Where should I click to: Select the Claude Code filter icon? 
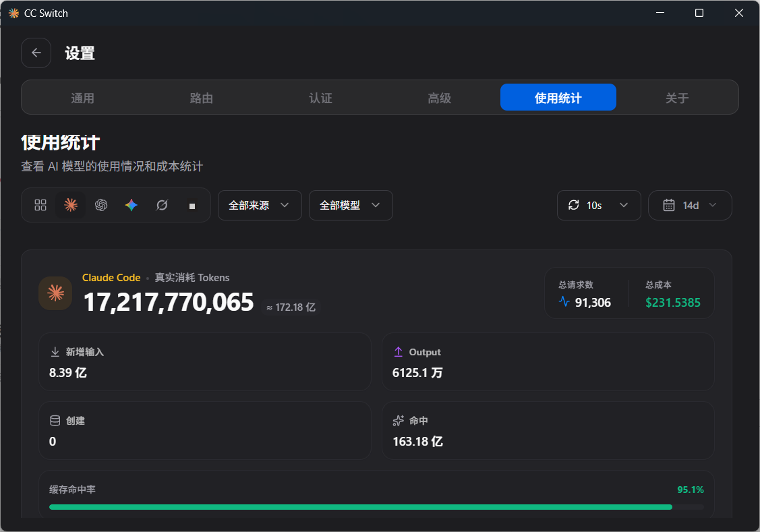tap(71, 205)
